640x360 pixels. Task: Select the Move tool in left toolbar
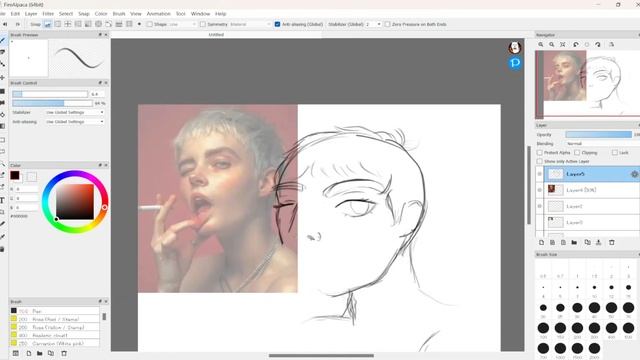point(2,77)
